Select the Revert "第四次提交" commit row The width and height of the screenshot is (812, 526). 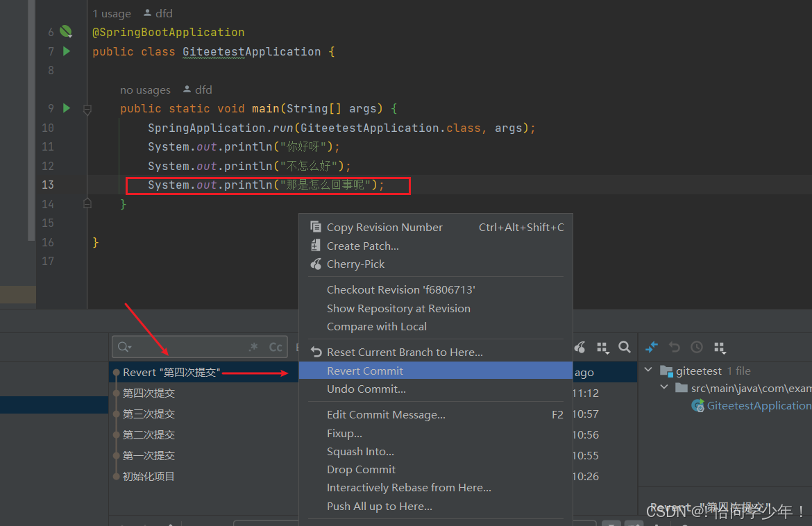click(x=204, y=372)
